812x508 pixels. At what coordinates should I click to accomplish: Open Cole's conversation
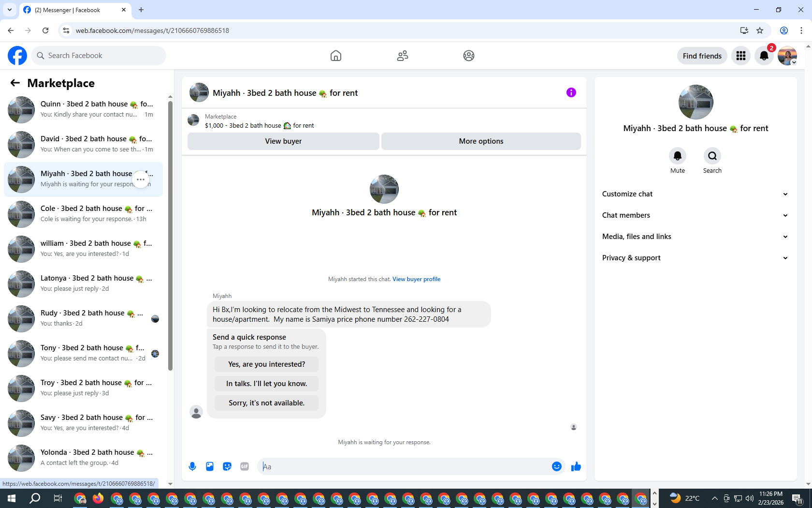(x=83, y=214)
